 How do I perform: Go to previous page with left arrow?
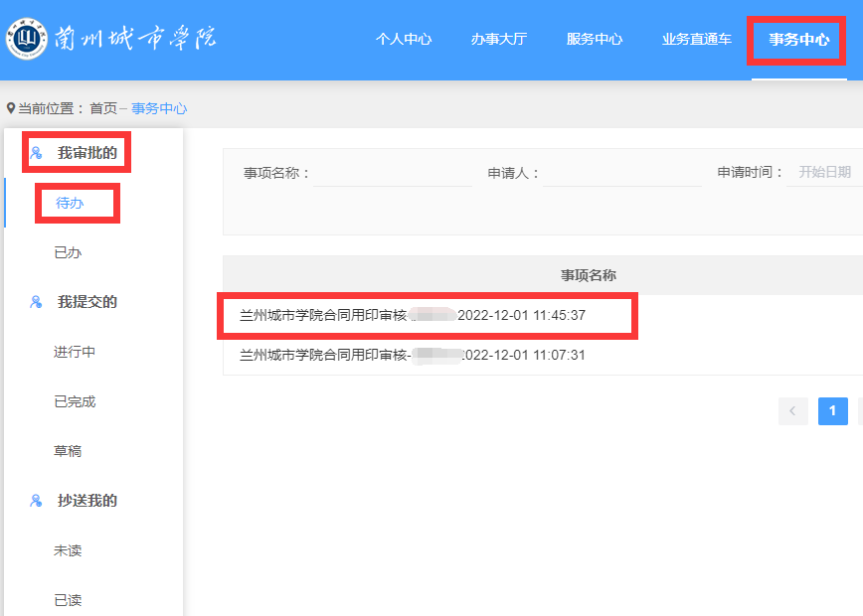[x=793, y=411]
